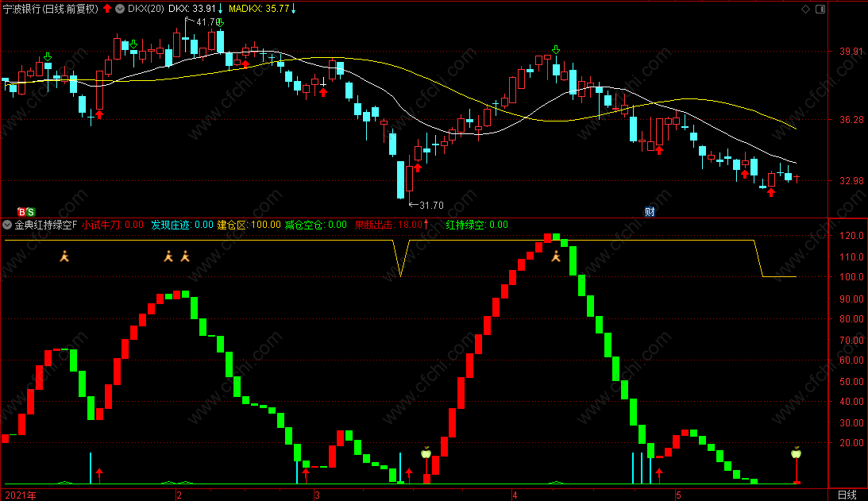Click green down-arrow signal beside 41.70 high
The width and height of the screenshot is (868, 501).
click(220, 23)
